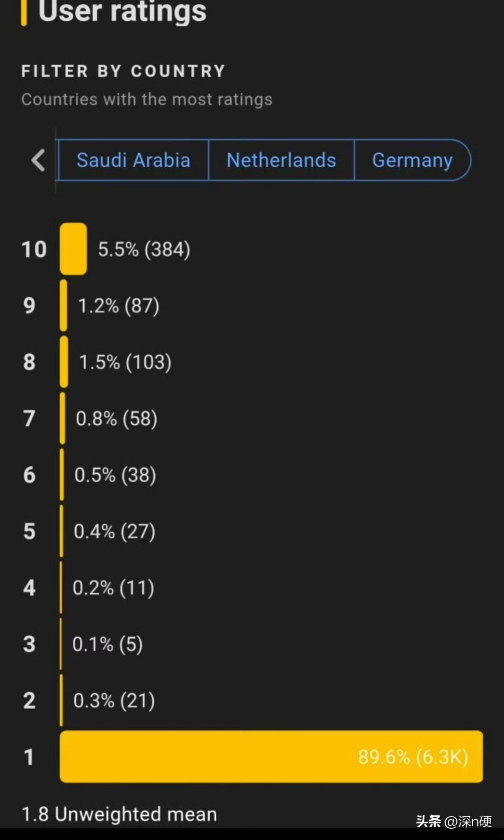Click the rating 8 yellow bar

click(64, 362)
